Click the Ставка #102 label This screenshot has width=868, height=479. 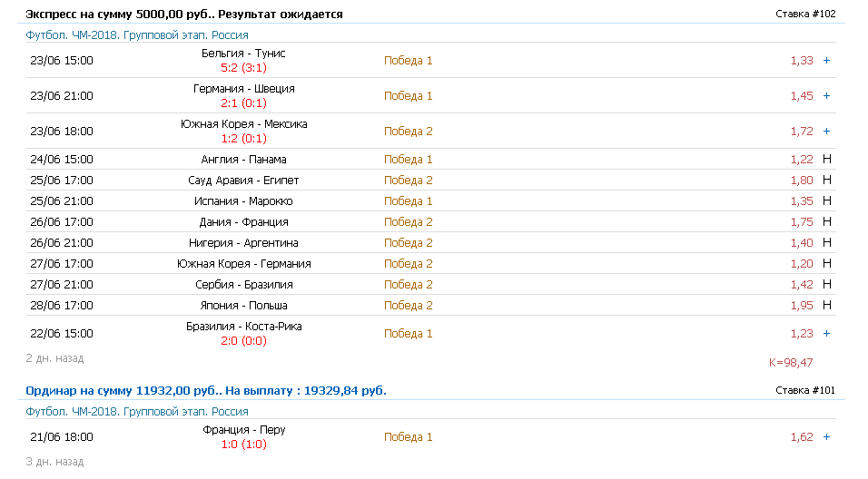(805, 15)
